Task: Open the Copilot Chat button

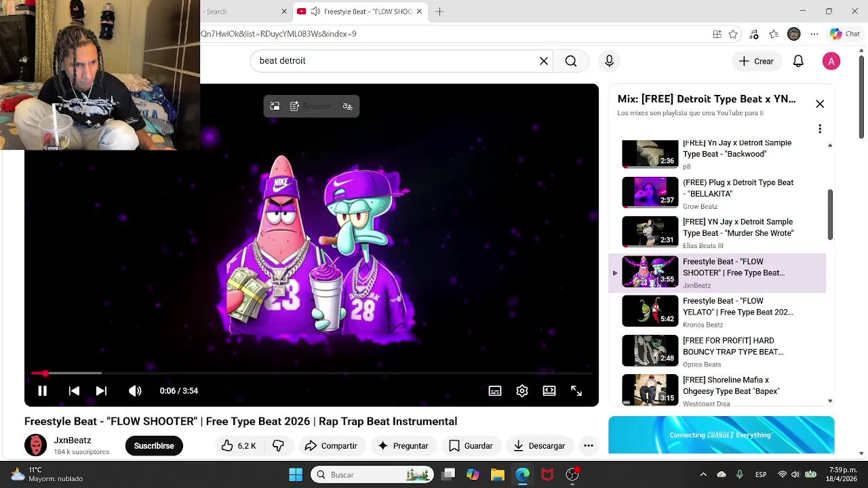Action: pos(845,35)
